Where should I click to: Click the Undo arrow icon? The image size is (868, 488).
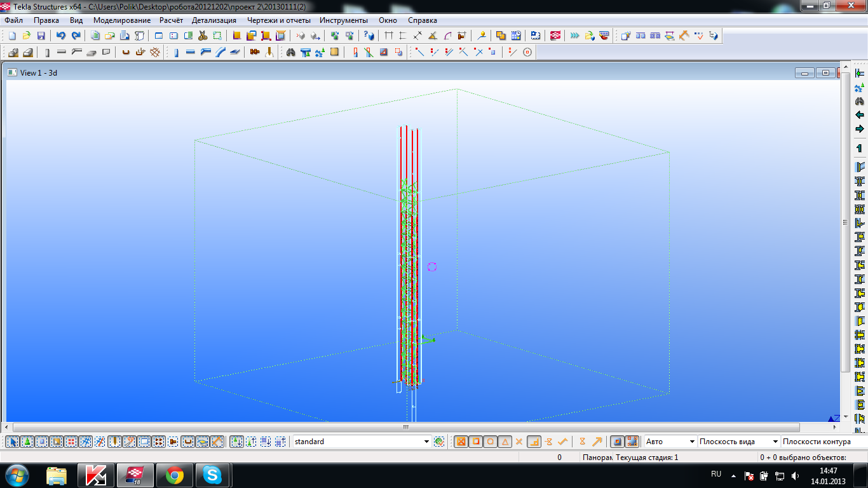61,36
